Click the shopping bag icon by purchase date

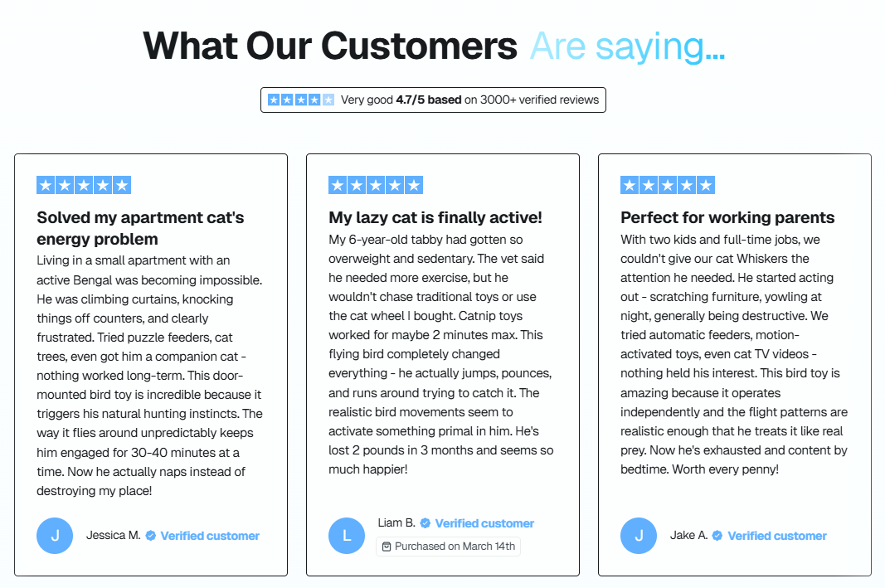point(387,546)
